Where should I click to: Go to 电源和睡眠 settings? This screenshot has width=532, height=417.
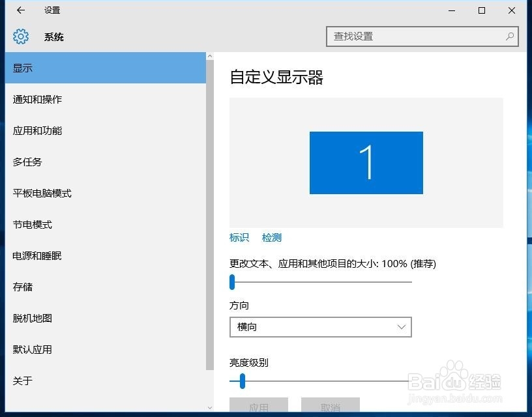coord(36,255)
